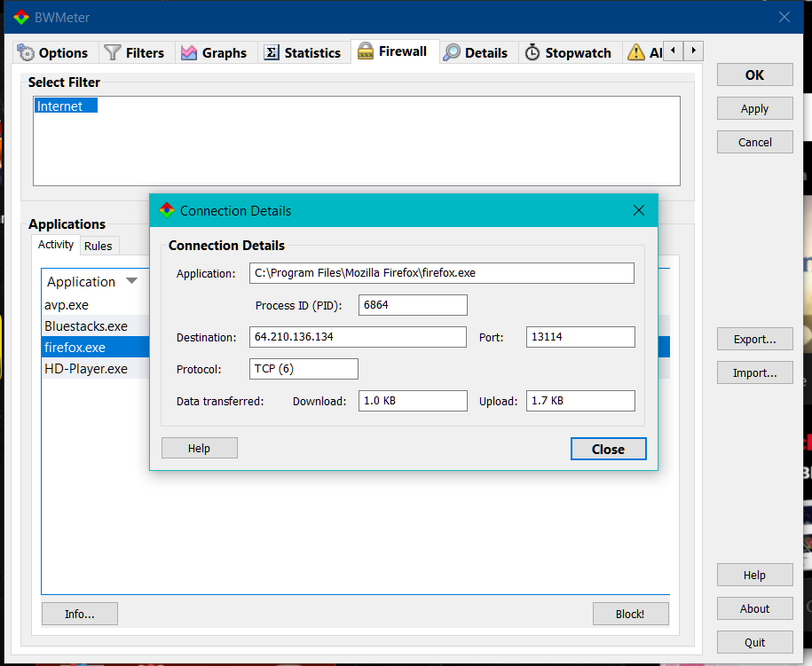Click the Process ID field showing 6864
The width and height of the screenshot is (812, 666).
tap(413, 305)
